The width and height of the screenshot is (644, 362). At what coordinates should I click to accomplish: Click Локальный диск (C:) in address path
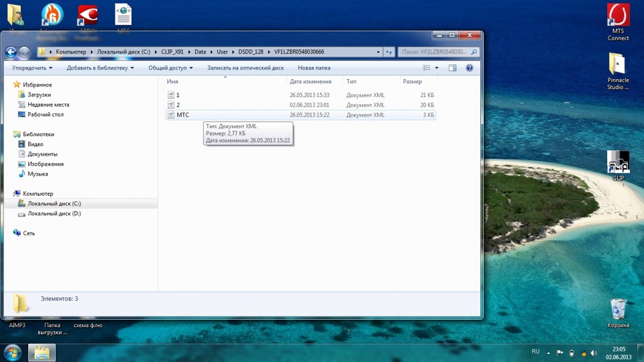coord(123,52)
